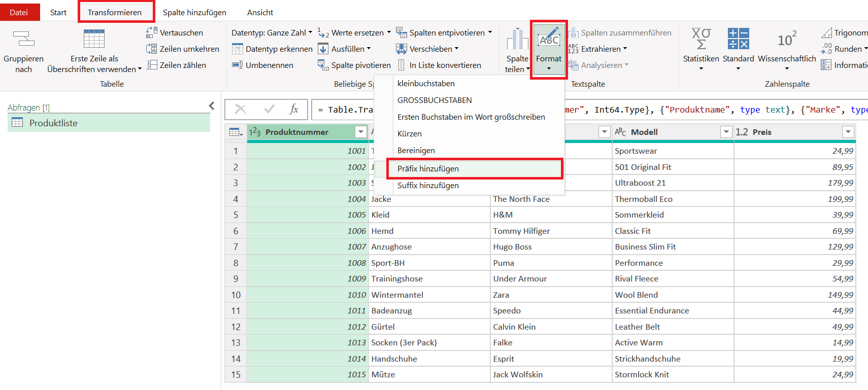Open the Marke column filter dropdown

(605, 132)
